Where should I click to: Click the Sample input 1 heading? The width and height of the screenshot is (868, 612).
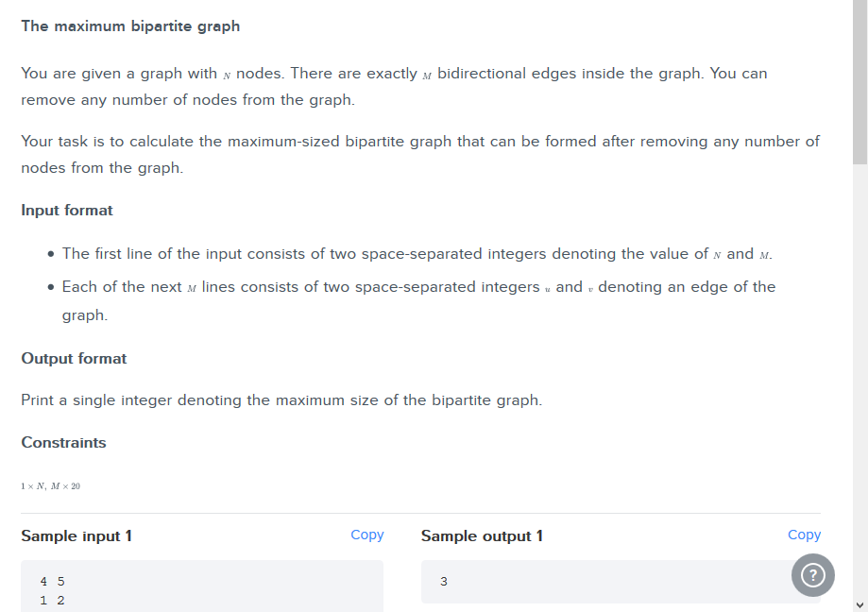click(x=77, y=536)
